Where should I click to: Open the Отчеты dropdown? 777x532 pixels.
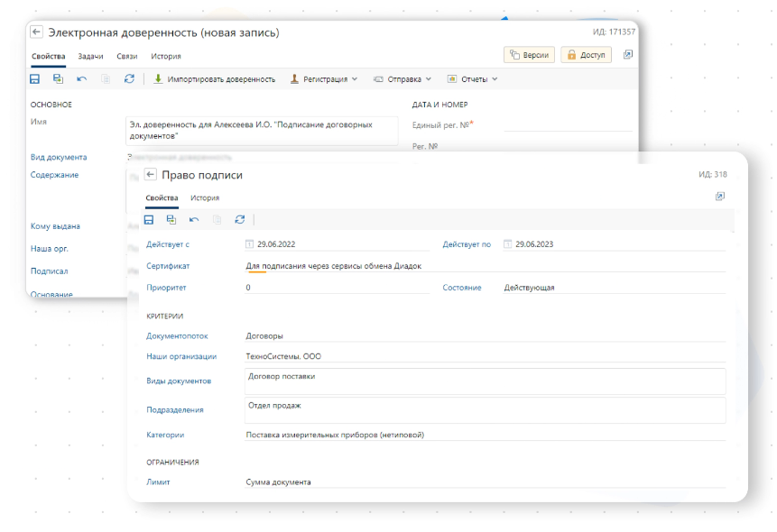pyautogui.click(x=473, y=79)
